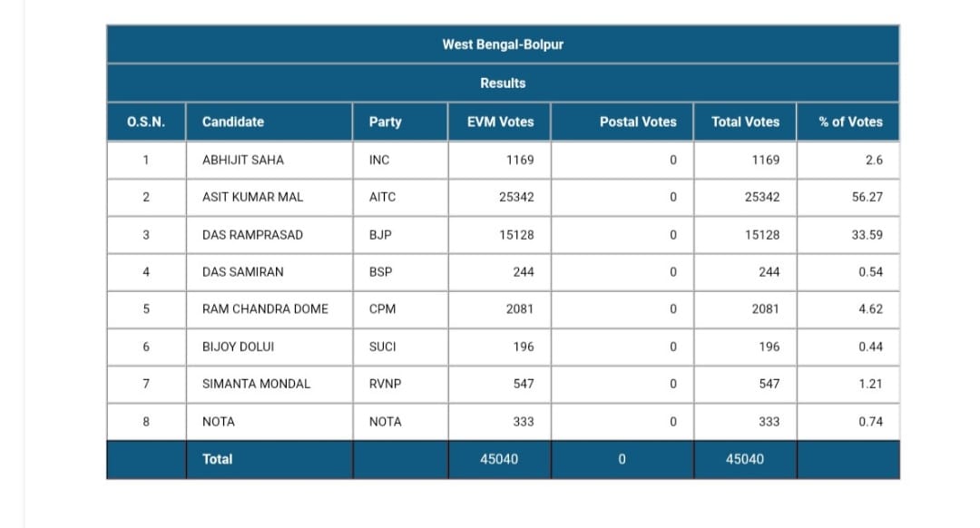Click the Candidate column header
This screenshot has height=528, width=980.
[269, 122]
